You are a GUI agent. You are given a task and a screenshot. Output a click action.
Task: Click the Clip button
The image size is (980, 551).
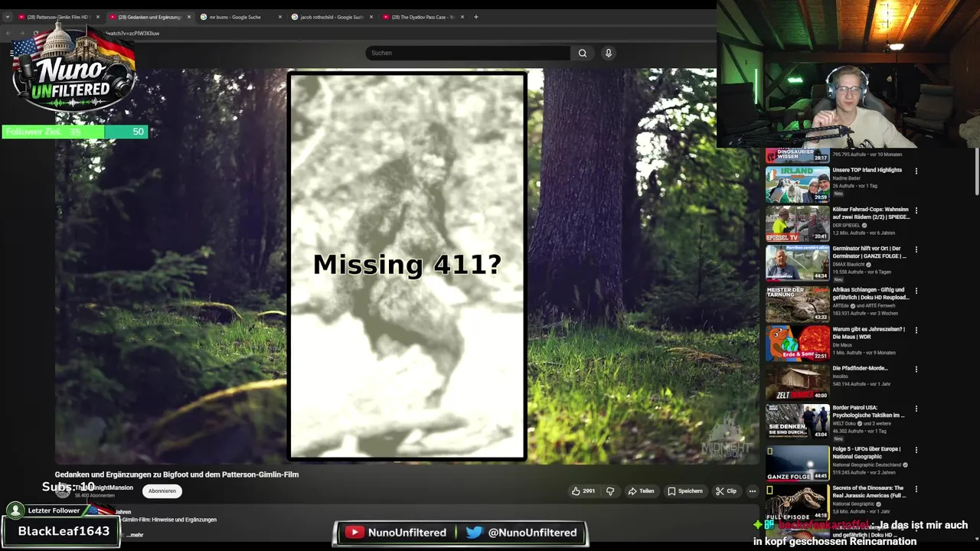pyautogui.click(x=726, y=491)
